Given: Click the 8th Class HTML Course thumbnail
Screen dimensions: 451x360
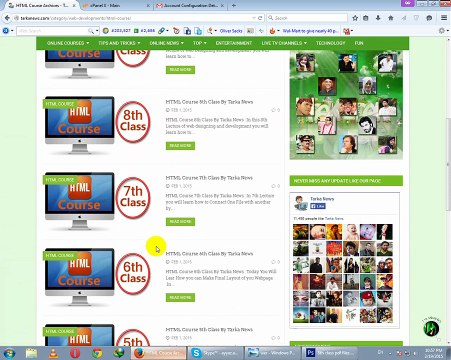Looking at the screenshot, I should pos(97,125).
